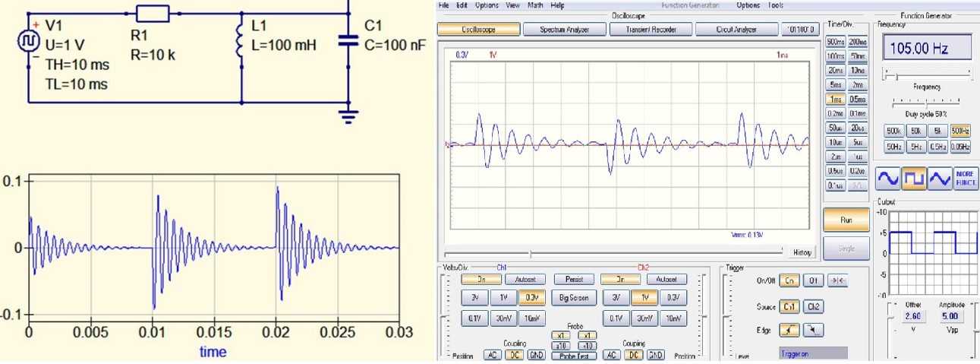Select Ch2 as trigger source
The height and width of the screenshot is (364, 980).
click(x=813, y=306)
